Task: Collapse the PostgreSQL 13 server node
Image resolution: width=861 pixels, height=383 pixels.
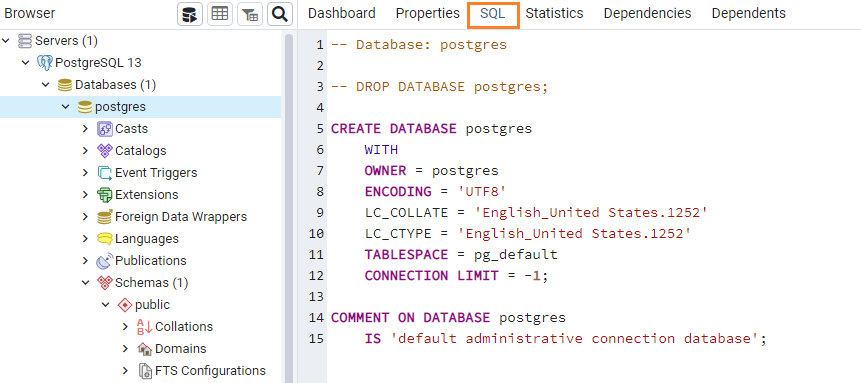Action: tap(26, 63)
